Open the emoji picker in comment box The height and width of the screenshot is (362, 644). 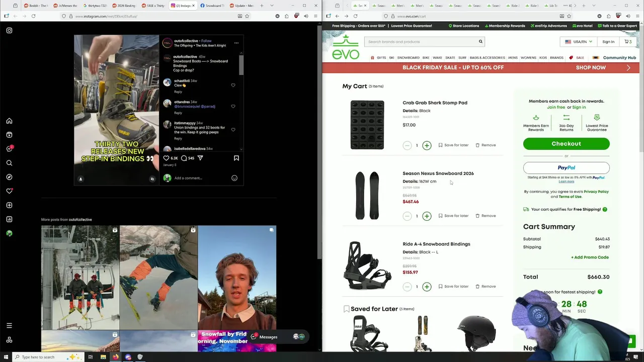tap(234, 178)
